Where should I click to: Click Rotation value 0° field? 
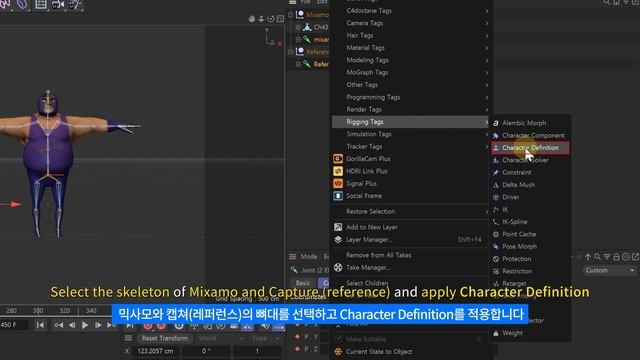coord(207,351)
